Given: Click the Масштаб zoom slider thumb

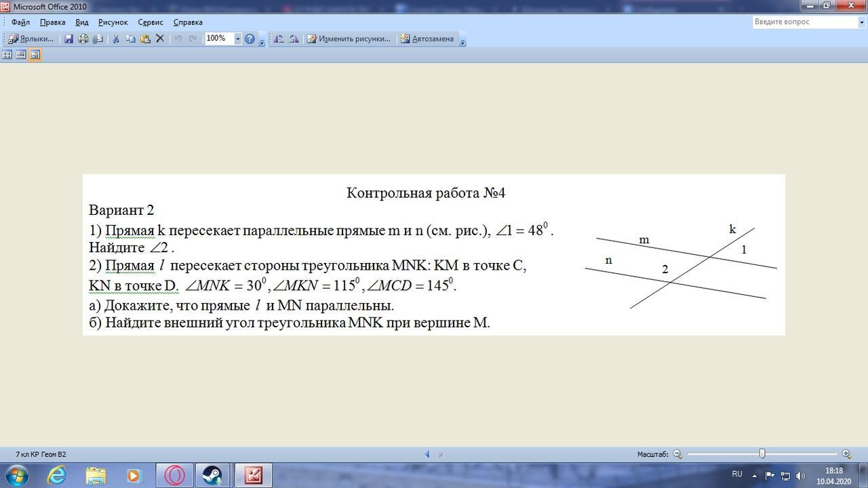Looking at the screenshot, I should pos(762,453).
